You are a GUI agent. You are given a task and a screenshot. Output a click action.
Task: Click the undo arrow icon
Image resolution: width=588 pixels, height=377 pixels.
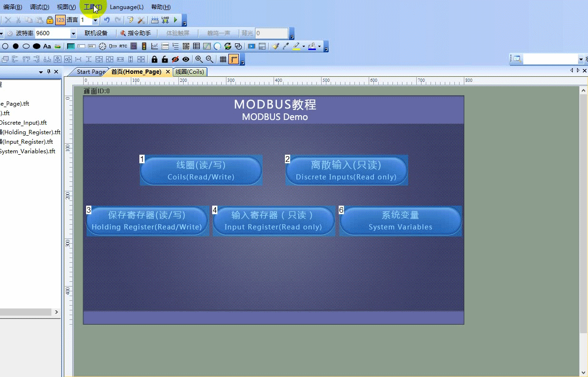click(x=107, y=20)
